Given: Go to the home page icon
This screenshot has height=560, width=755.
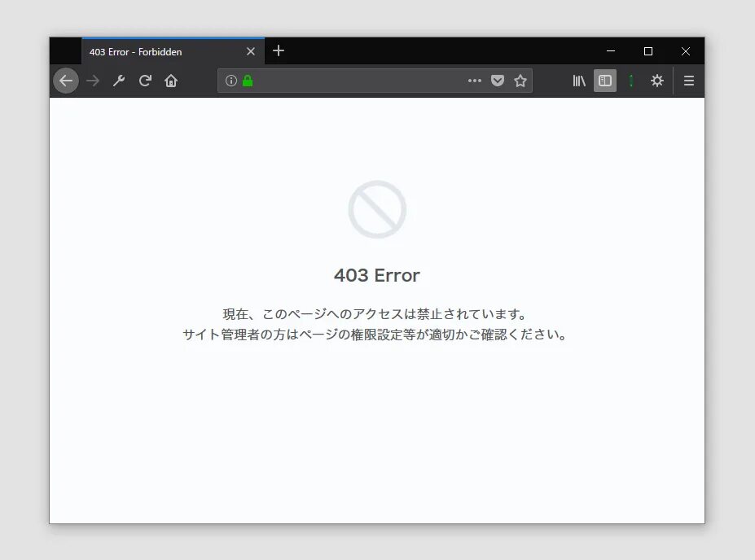Looking at the screenshot, I should point(171,81).
